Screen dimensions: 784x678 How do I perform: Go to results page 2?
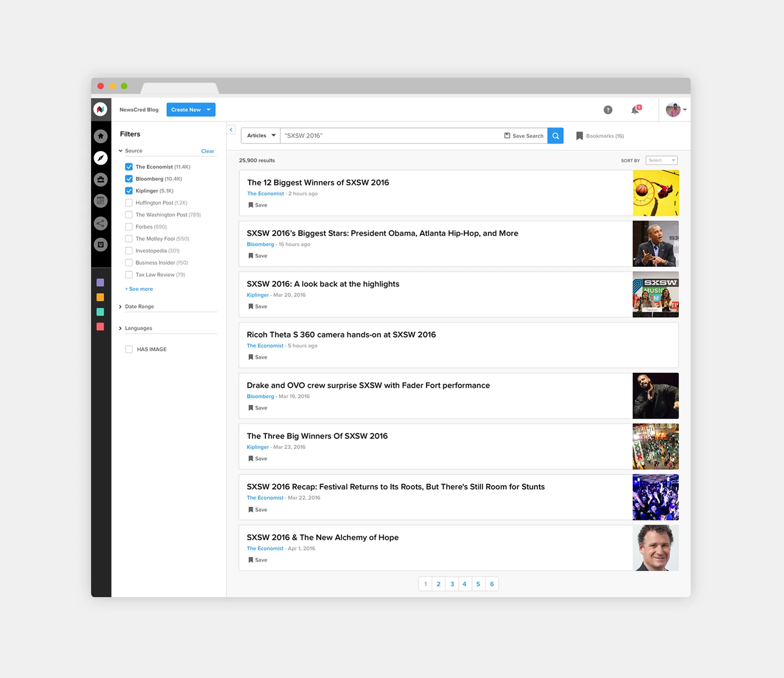(439, 584)
